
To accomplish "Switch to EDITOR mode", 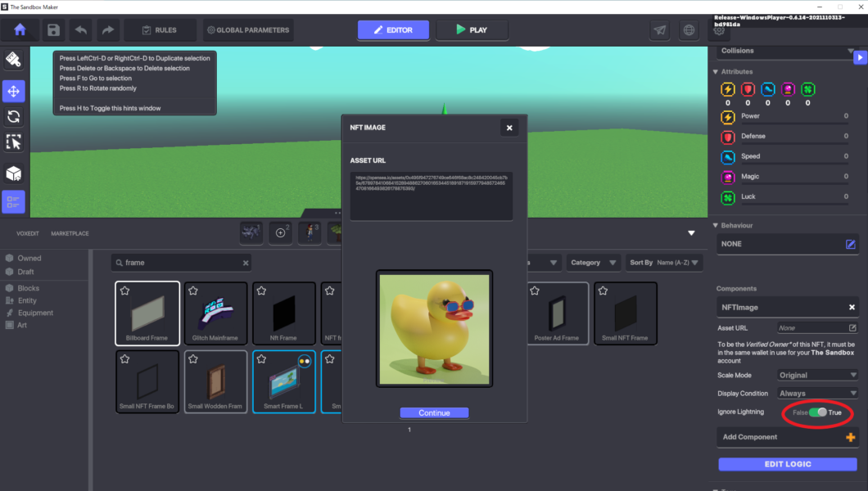I will click(393, 29).
